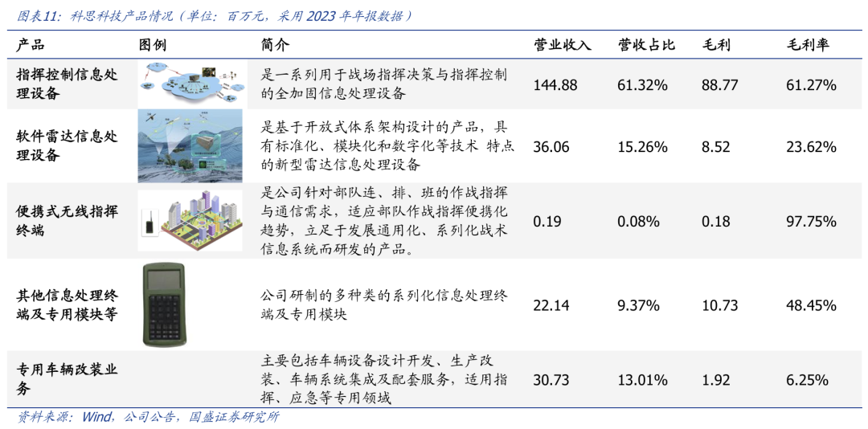Click revenue value 144.88
The height and width of the screenshot is (429, 868).
point(556,85)
